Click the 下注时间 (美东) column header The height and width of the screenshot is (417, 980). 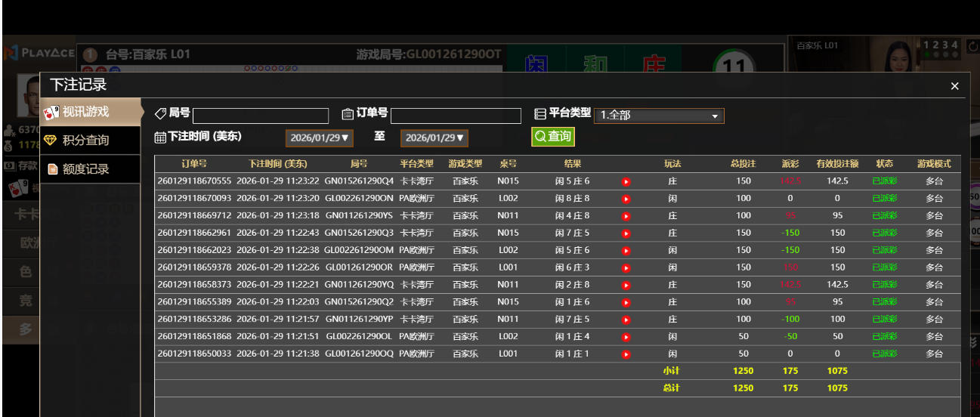[x=278, y=163]
